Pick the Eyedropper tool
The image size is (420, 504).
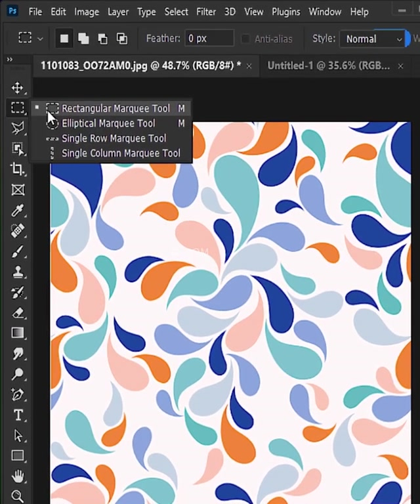pyautogui.click(x=18, y=210)
